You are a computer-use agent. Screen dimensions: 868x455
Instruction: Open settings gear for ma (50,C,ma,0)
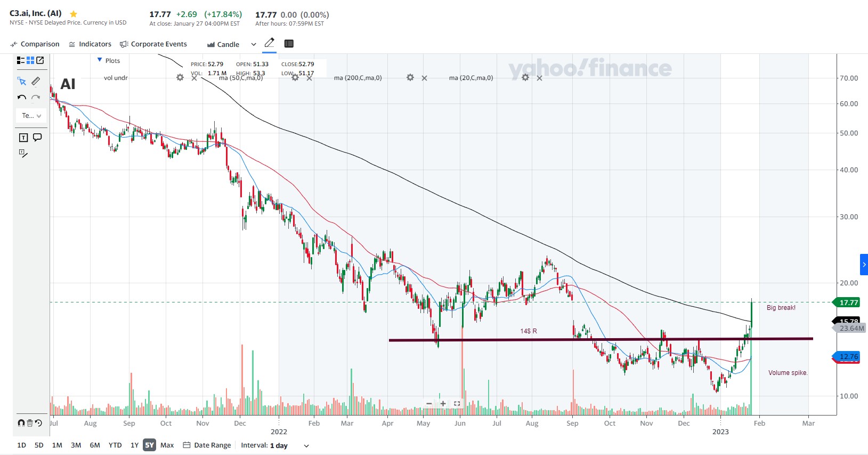295,78
